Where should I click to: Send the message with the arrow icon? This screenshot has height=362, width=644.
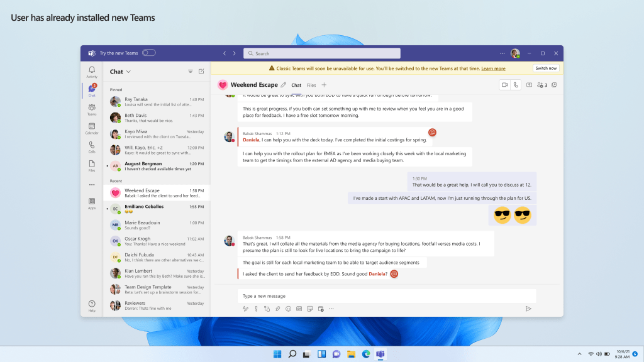[x=528, y=309]
